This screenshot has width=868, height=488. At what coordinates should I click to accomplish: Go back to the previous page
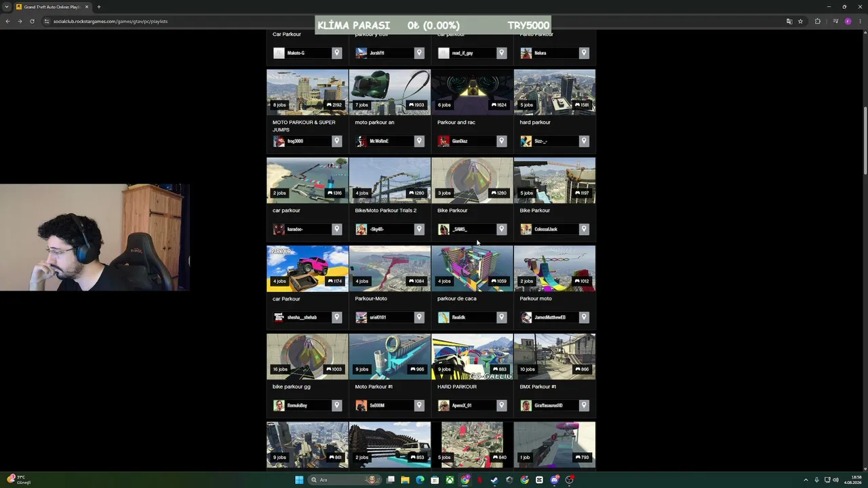pyautogui.click(x=7, y=21)
